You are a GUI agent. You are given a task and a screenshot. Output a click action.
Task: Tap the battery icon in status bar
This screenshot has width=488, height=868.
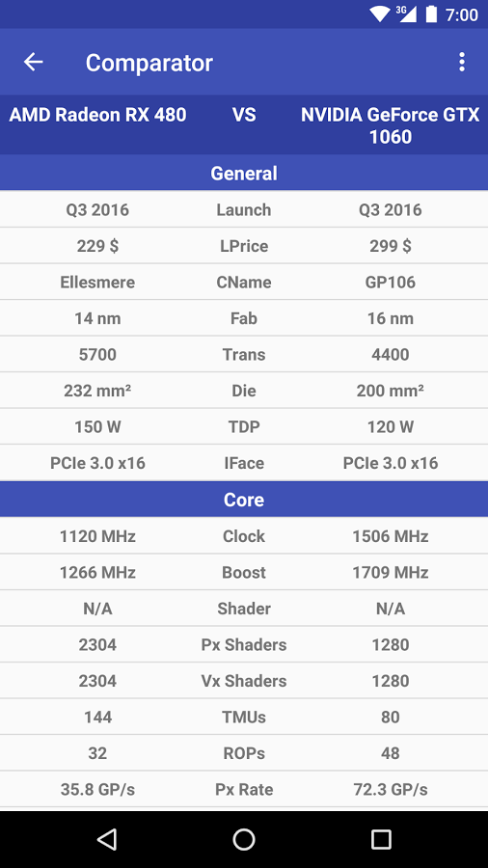pos(431,14)
